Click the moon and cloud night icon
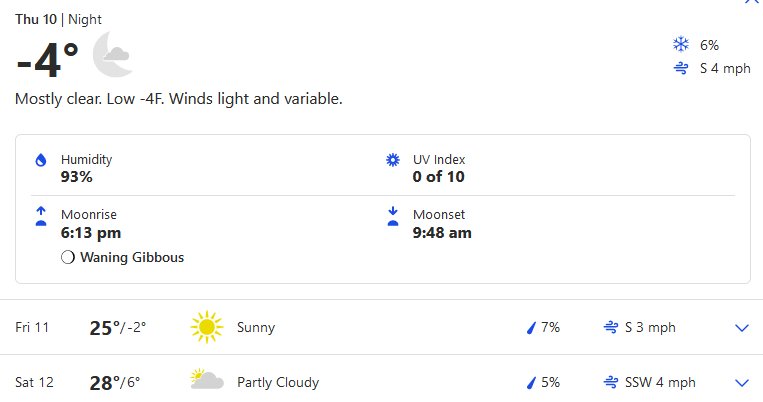The width and height of the screenshot is (763, 402). [112, 55]
